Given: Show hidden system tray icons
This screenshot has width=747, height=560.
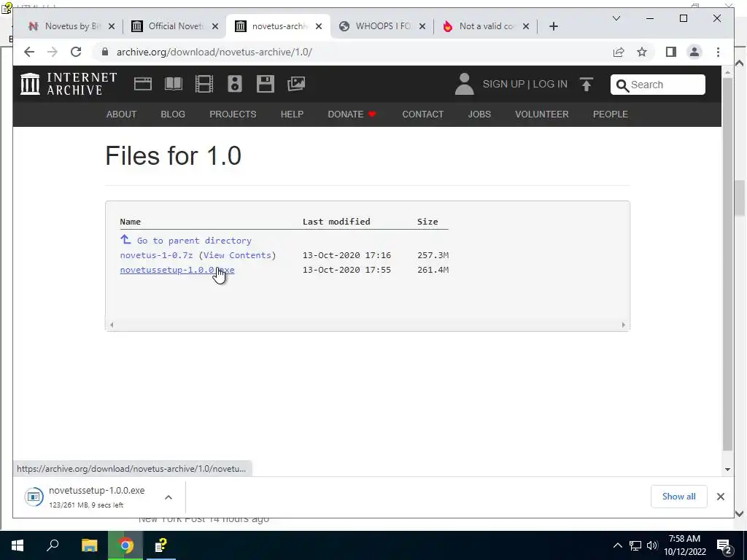Looking at the screenshot, I should [x=617, y=545].
